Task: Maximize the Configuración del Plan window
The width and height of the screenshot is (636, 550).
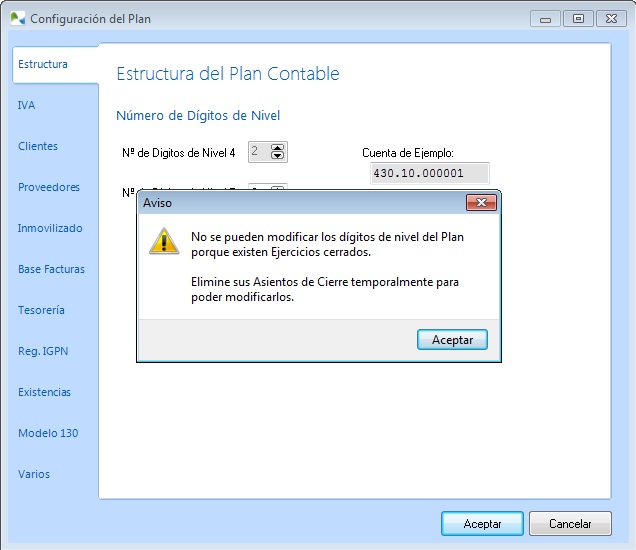Action: click(x=578, y=19)
